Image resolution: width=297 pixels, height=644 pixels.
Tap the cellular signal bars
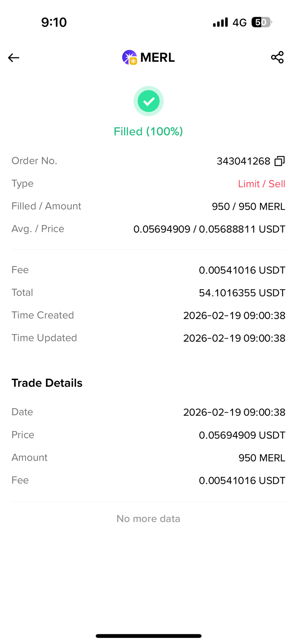click(220, 22)
